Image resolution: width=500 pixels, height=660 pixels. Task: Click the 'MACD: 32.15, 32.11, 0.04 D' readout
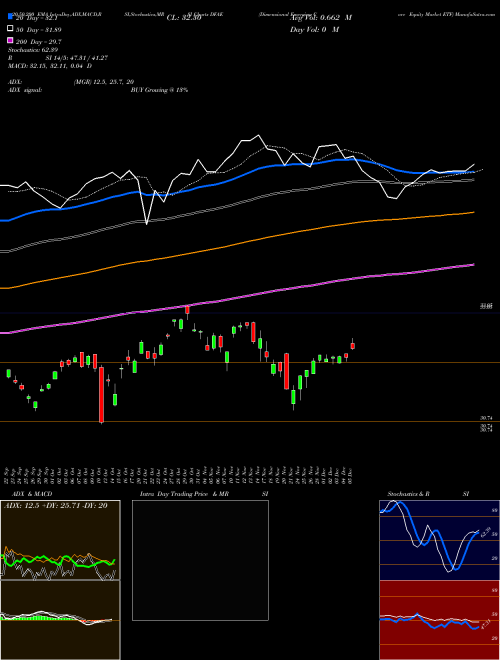(50, 66)
